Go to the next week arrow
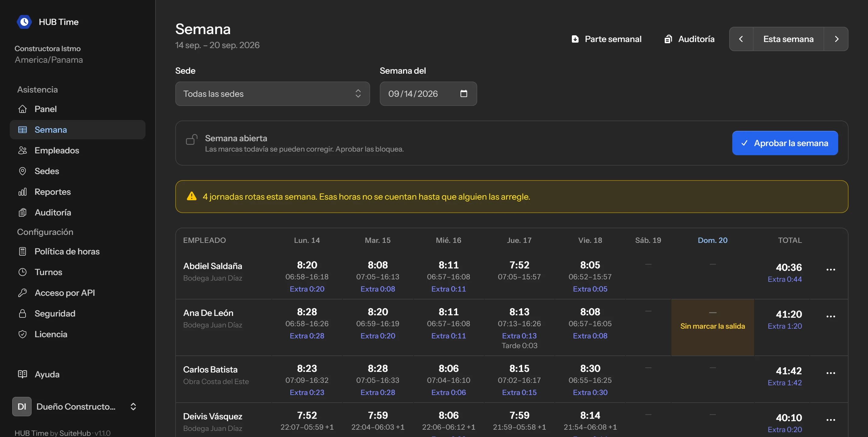This screenshot has height=437, width=868. pos(836,39)
